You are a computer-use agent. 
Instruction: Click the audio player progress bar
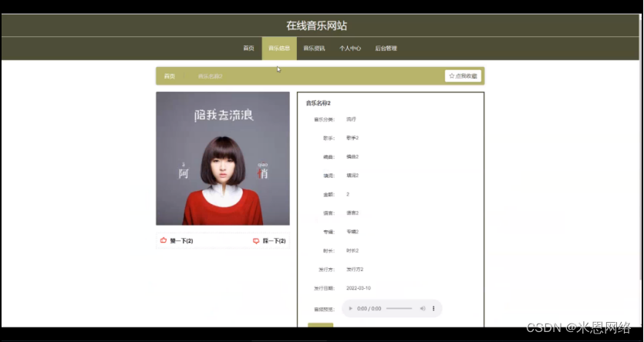point(399,308)
